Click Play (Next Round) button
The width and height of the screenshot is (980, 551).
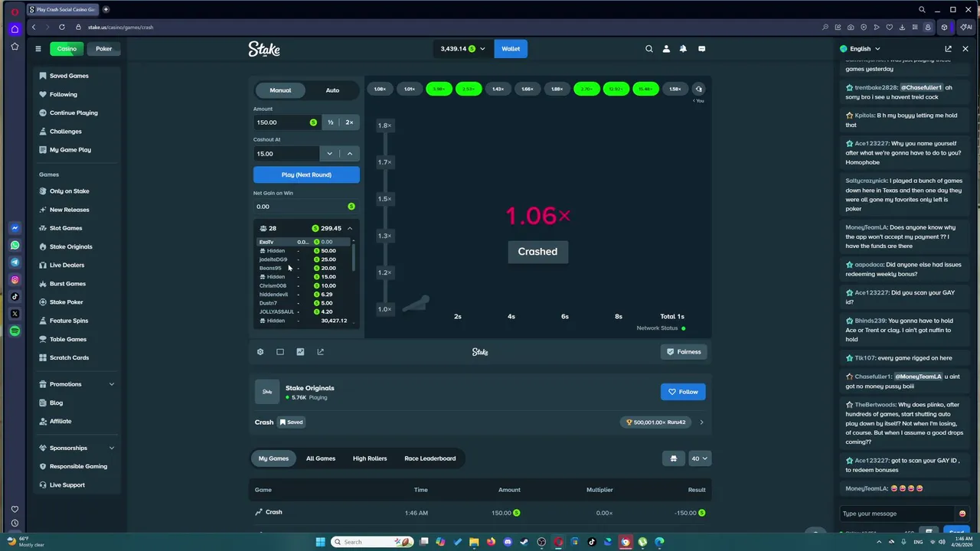pos(306,174)
